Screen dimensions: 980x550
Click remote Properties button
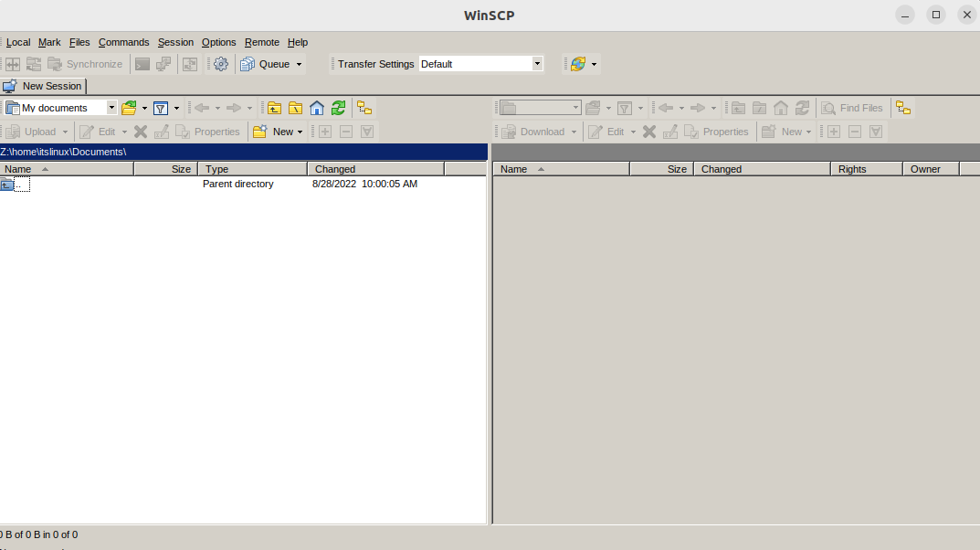716,132
